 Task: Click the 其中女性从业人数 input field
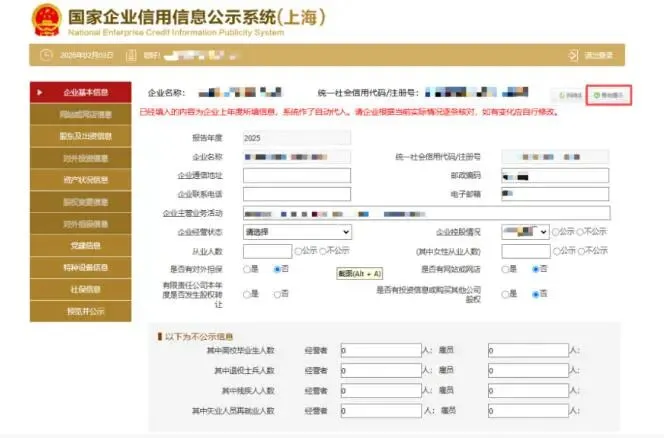[526, 251]
